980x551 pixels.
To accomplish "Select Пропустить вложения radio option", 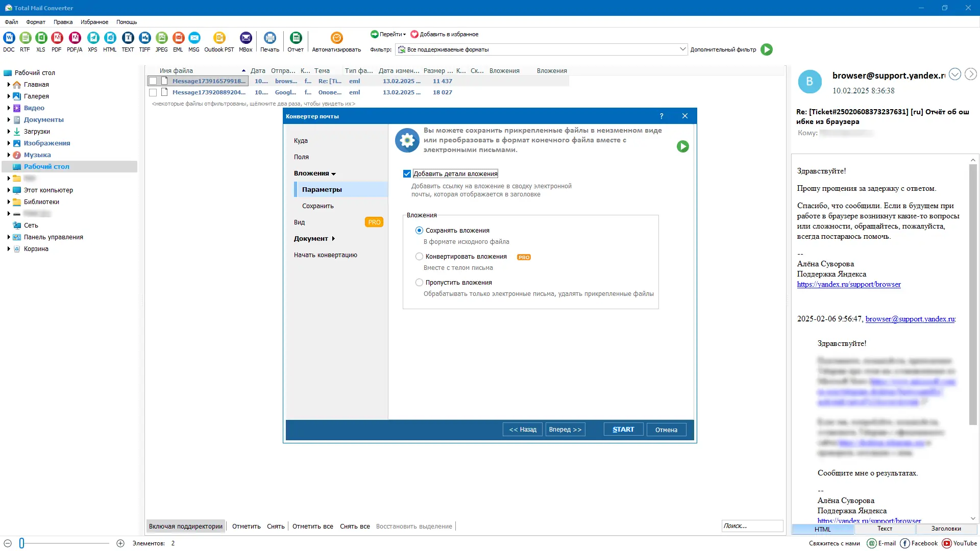I will (419, 283).
